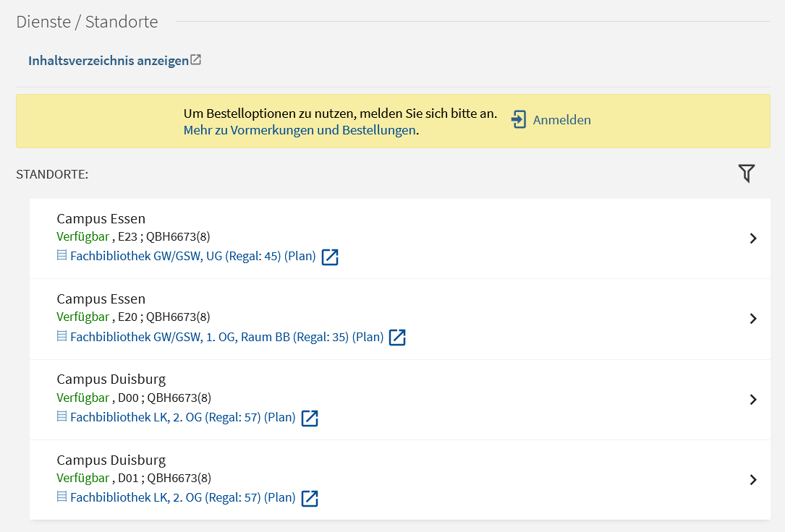Expand the Campus Duisburg D00 entry chevron
785x532 pixels.
point(753,400)
